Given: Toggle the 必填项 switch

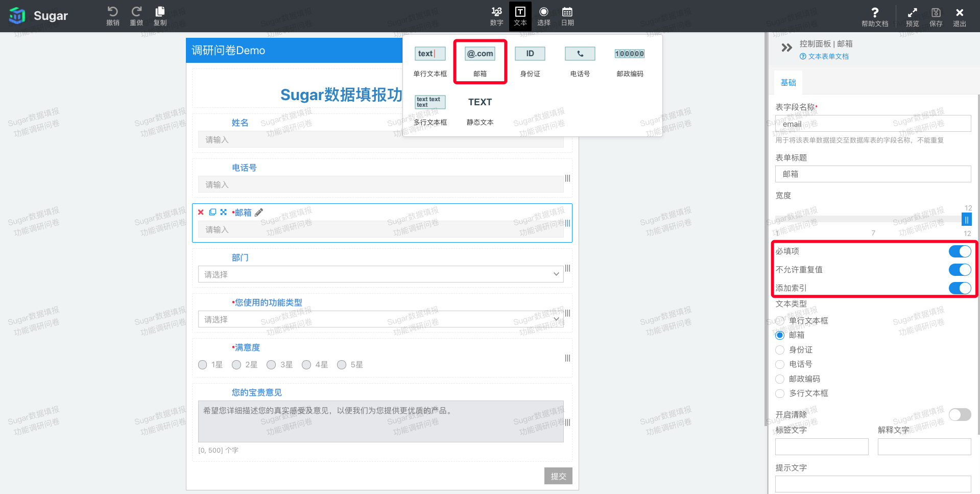Looking at the screenshot, I should click(x=960, y=251).
